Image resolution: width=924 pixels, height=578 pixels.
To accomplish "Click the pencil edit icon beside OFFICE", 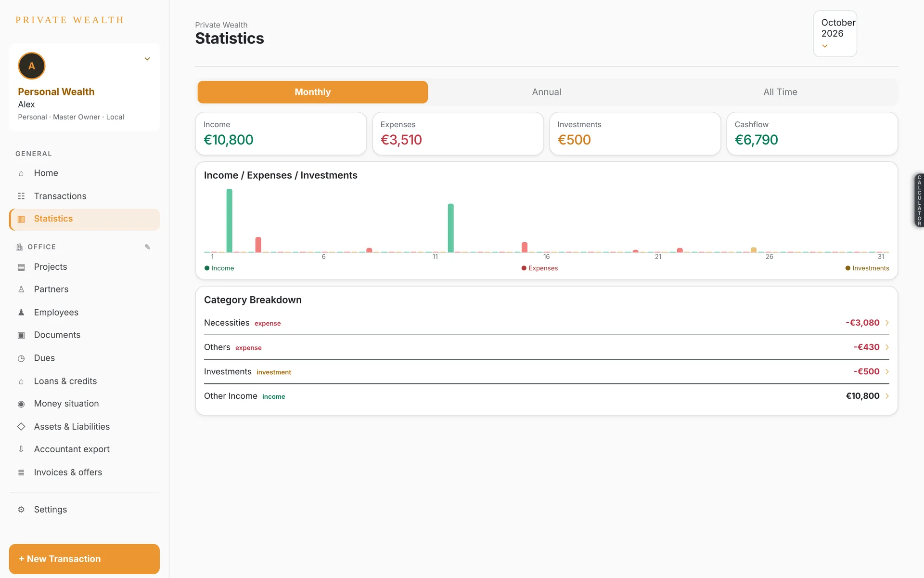I will (148, 247).
